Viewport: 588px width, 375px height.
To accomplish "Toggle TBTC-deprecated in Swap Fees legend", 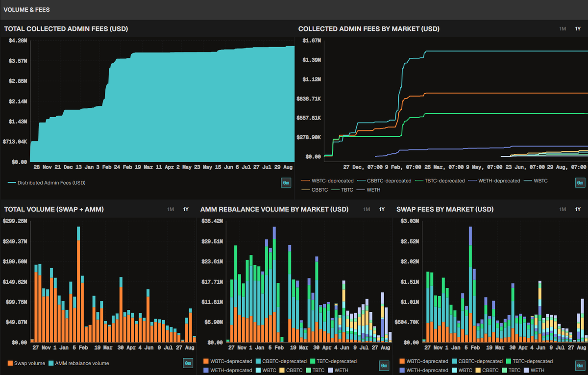I will [x=529, y=361].
